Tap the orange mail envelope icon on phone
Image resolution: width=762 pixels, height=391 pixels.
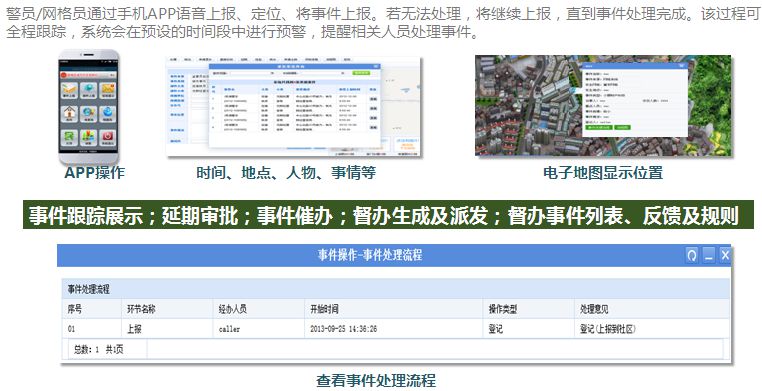click(x=107, y=90)
